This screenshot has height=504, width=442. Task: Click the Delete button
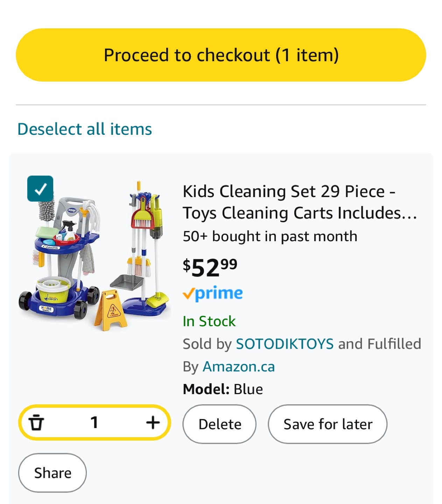click(x=219, y=424)
